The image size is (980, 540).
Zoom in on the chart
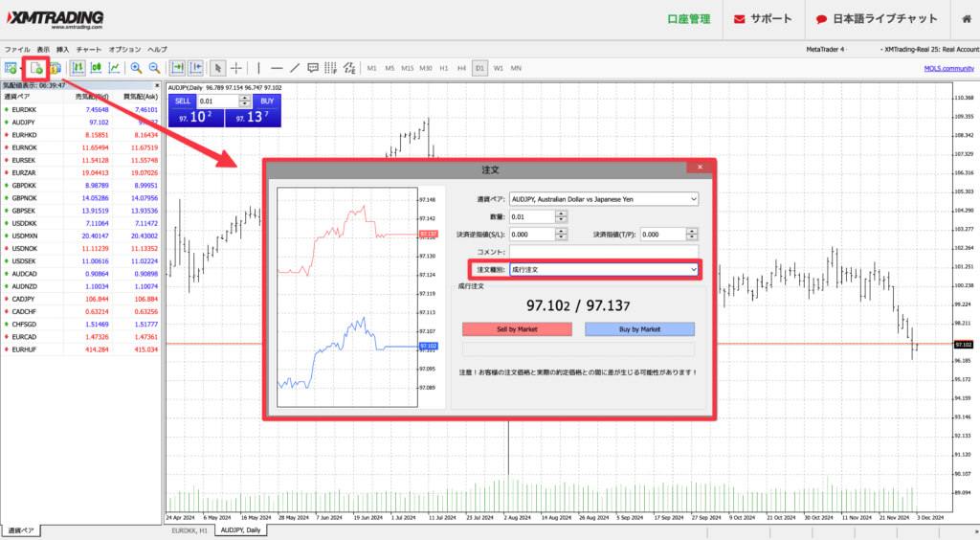click(x=137, y=68)
